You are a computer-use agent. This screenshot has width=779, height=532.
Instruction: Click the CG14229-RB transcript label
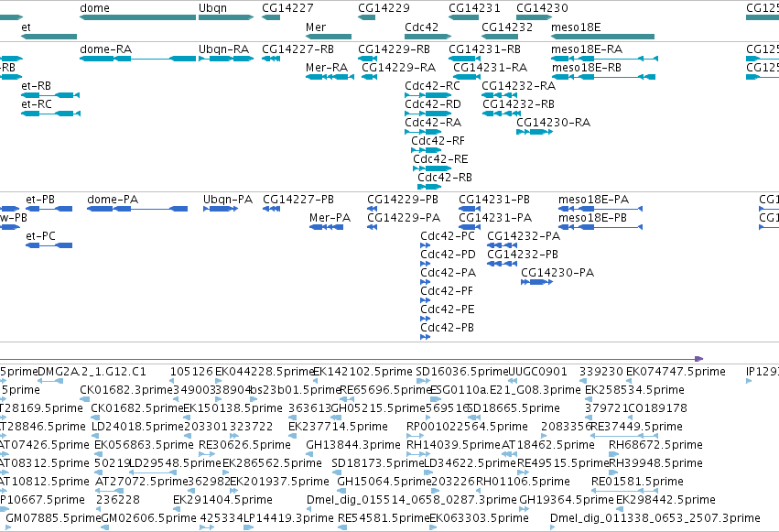pyautogui.click(x=394, y=49)
